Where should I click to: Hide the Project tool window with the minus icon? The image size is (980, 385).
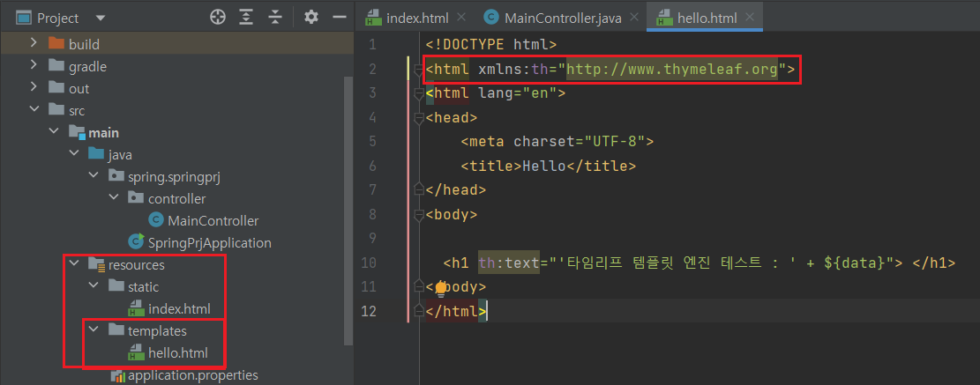(x=340, y=18)
